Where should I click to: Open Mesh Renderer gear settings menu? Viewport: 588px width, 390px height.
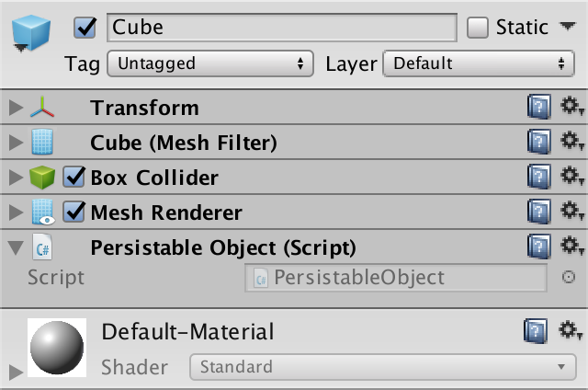pyautogui.click(x=571, y=212)
